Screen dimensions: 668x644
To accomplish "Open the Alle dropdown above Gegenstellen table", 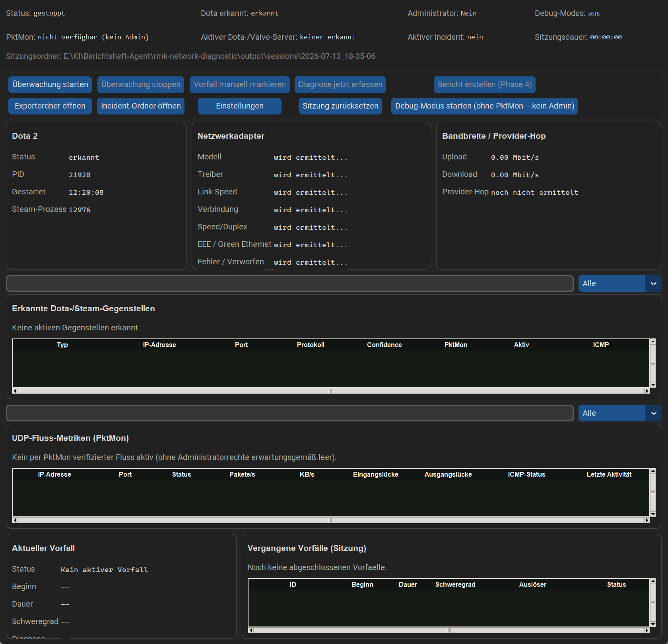I will [x=620, y=283].
